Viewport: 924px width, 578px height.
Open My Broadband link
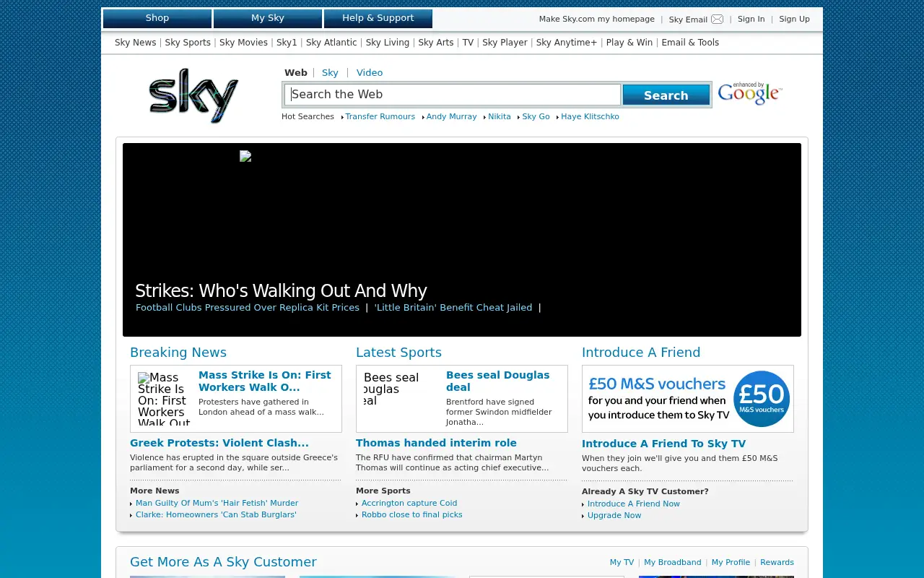673,562
